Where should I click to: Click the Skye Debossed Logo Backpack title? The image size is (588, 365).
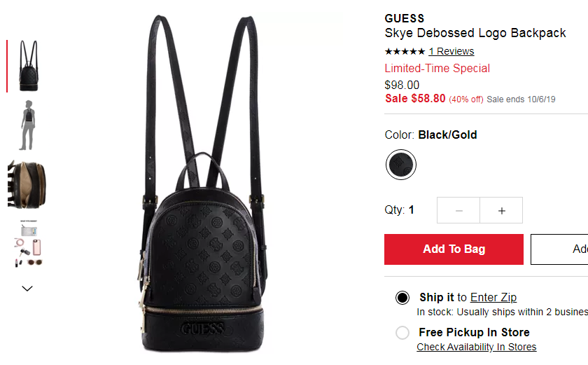click(475, 33)
